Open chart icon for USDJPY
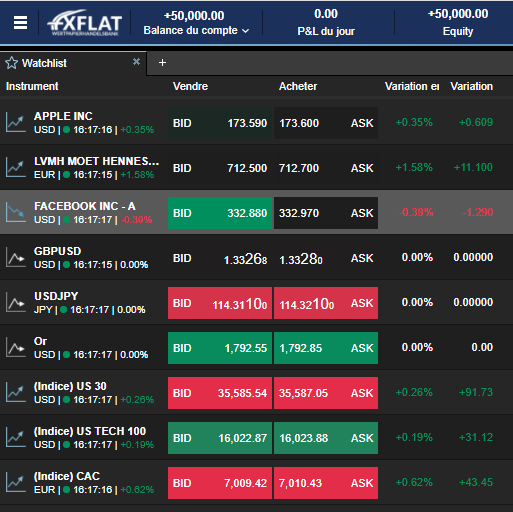This screenshot has height=512, width=513. pos(16,303)
